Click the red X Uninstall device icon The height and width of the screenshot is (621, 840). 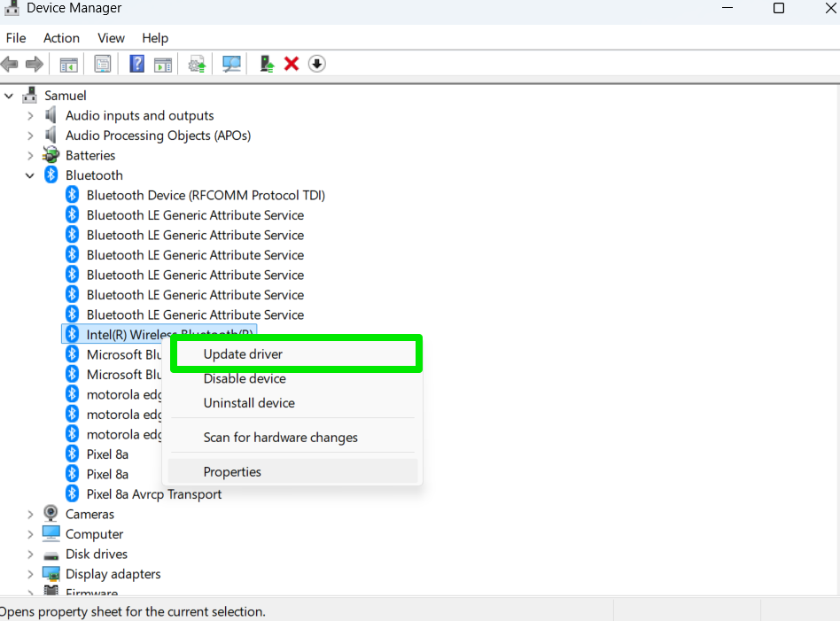pyautogui.click(x=292, y=65)
